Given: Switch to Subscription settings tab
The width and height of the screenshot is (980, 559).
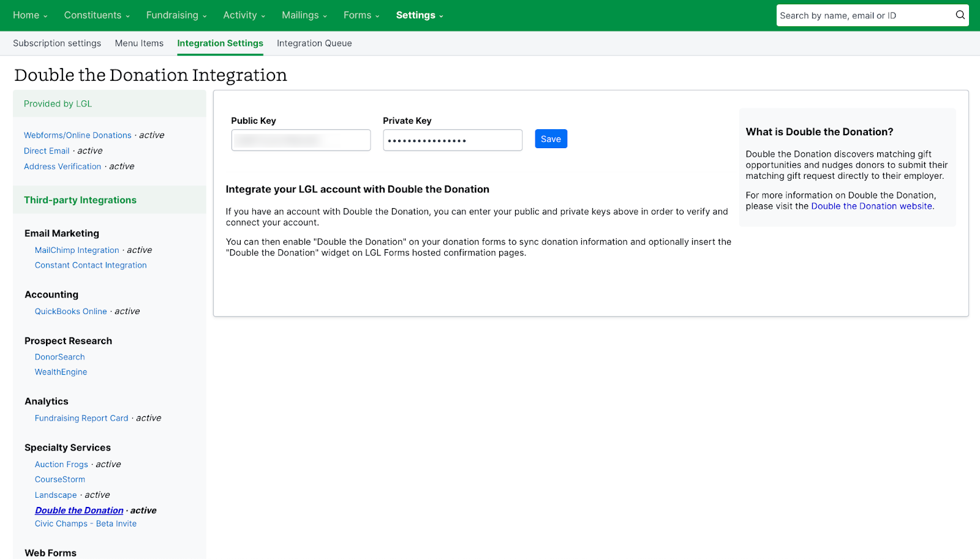Looking at the screenshot, I should pyautogui.click(x=57, y=43).
